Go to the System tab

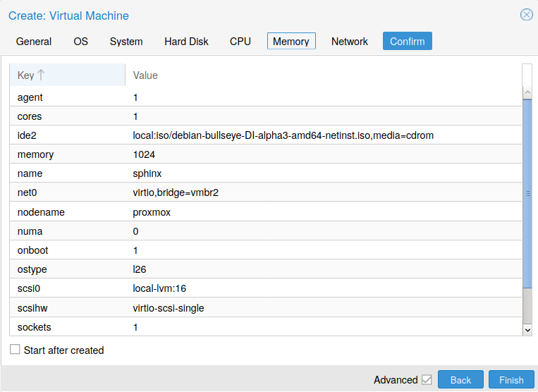(126, 42)
